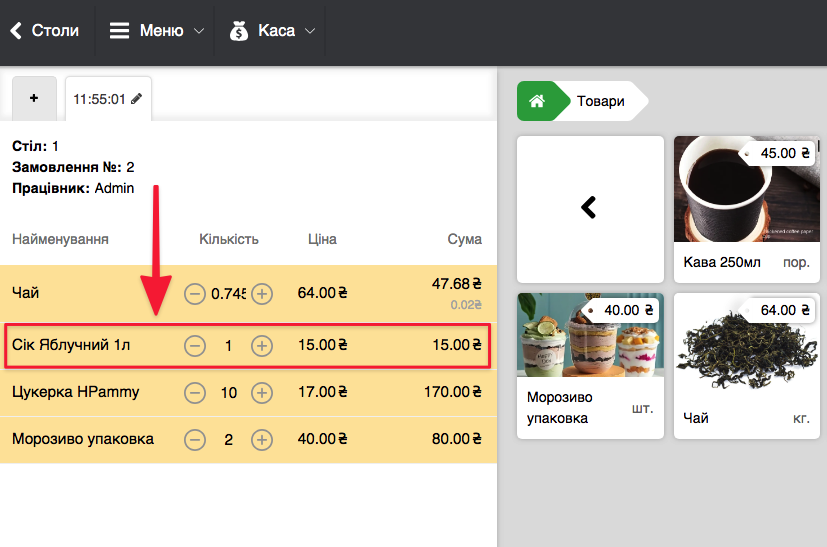Image resolution: width=827 pixels, height=547 pixels.
Task: Click the pencil edit icon beside 11:55:01
Action: point(137,99)
